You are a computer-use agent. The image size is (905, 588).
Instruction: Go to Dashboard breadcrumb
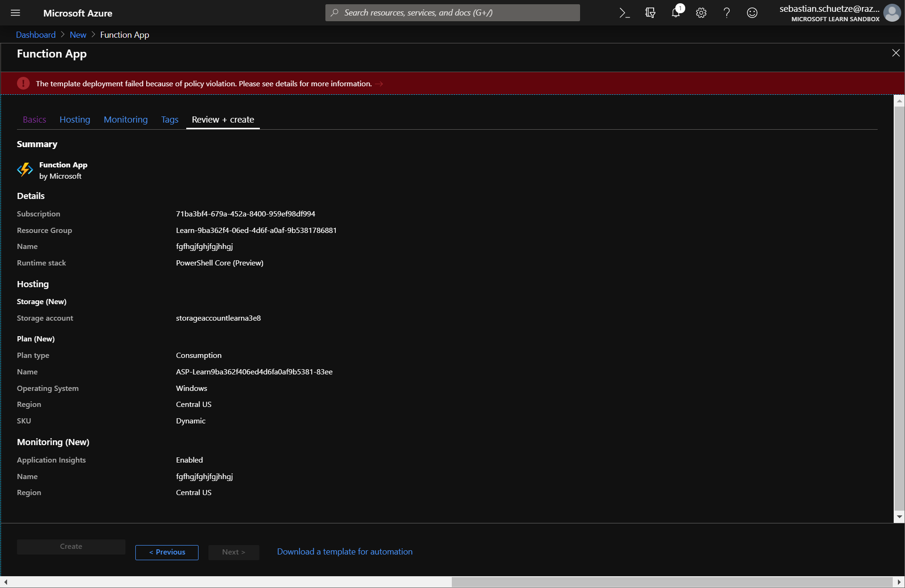coord(36,35)
